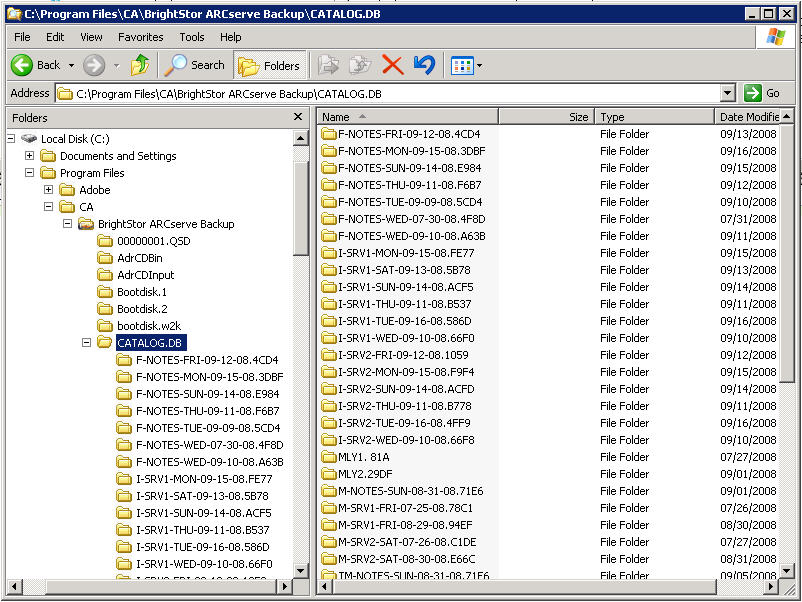802x602 pixels.
Task: Click the Back navigation arrow icon
Action: (x=23, y=65)
